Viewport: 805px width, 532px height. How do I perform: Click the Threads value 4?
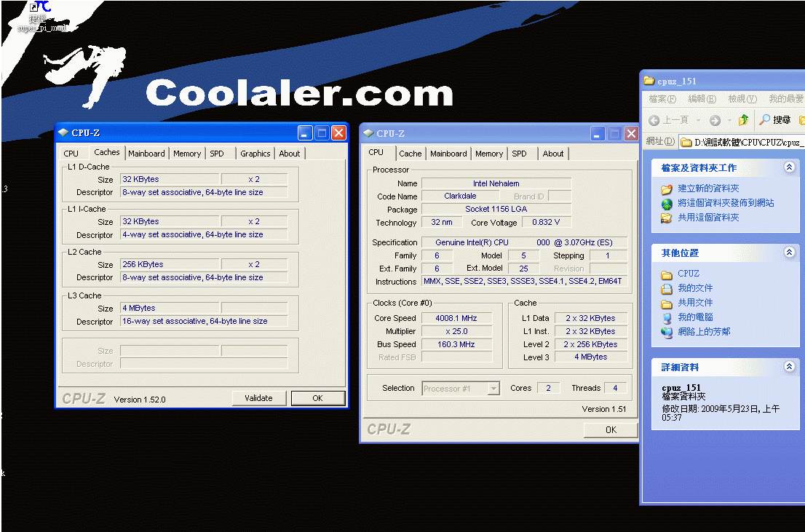[x=615, y=388]
